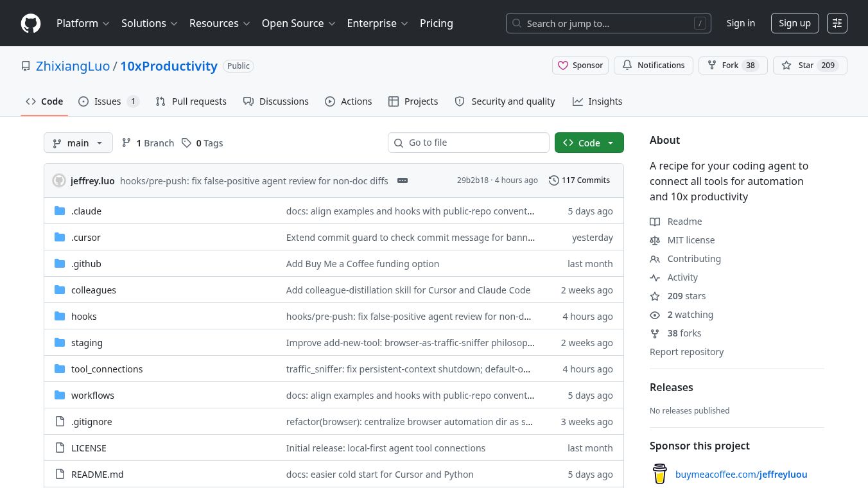Open the Open Source navigation menu
This screenshot has width=868, height=488.
pyautogui.click(x=299, y=23)
